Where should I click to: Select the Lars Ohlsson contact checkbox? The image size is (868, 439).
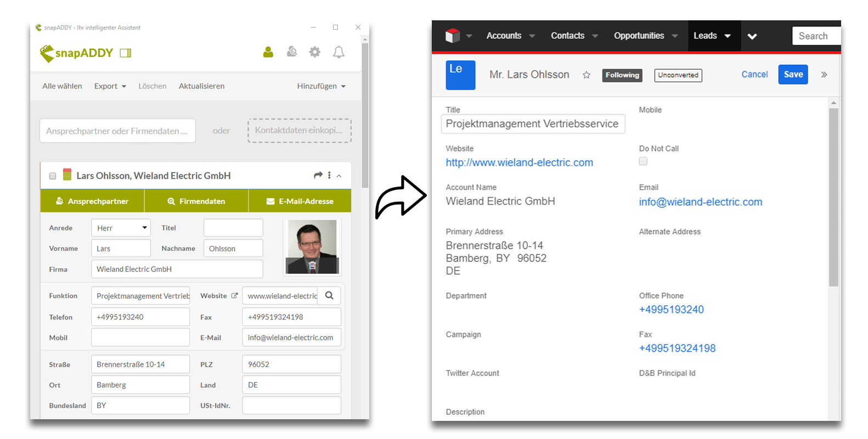point(53,176)
